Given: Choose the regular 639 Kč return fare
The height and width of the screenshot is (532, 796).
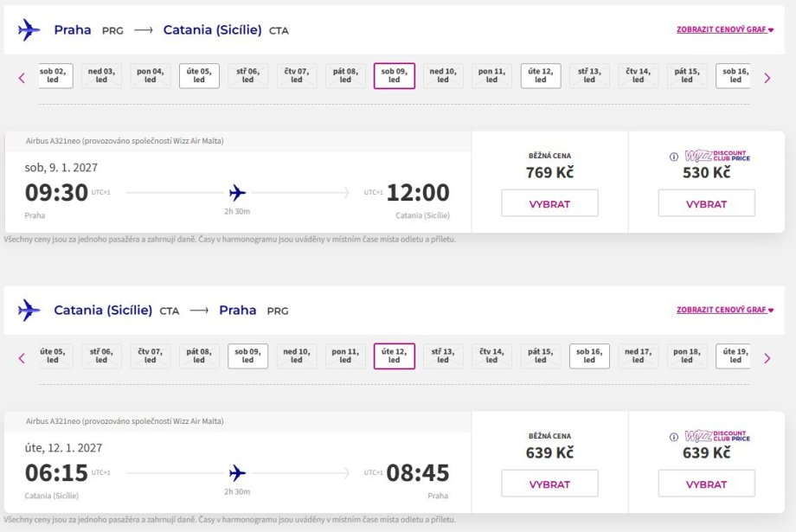Looking at the screenshot, I should [549, 484].
